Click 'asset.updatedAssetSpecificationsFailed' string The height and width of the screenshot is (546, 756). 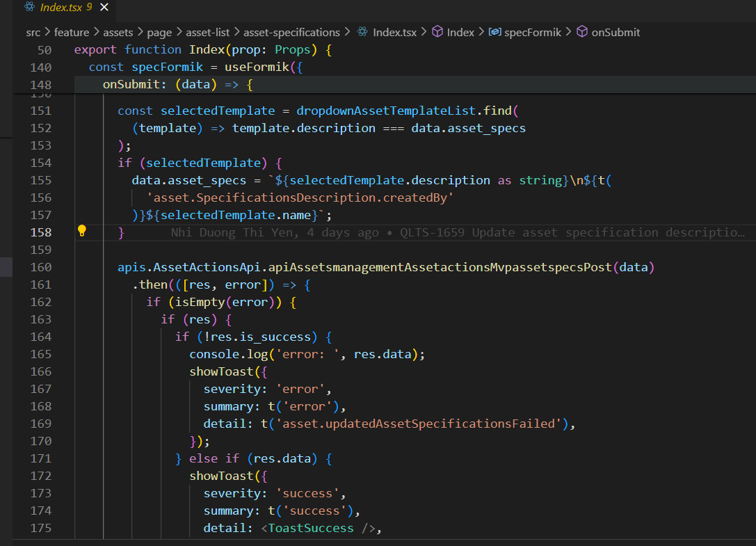(x=418, y=424)
